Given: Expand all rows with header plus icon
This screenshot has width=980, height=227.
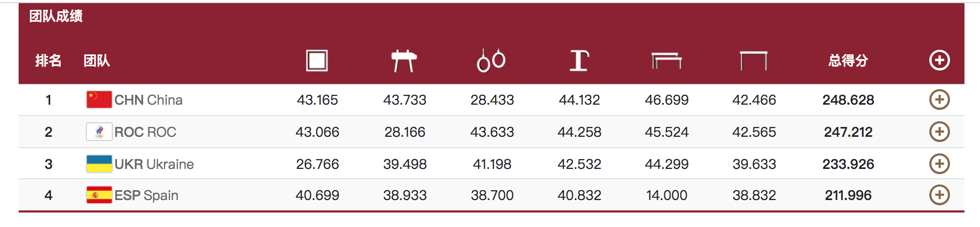Looking at the screenshot, I should click(939, 60).
